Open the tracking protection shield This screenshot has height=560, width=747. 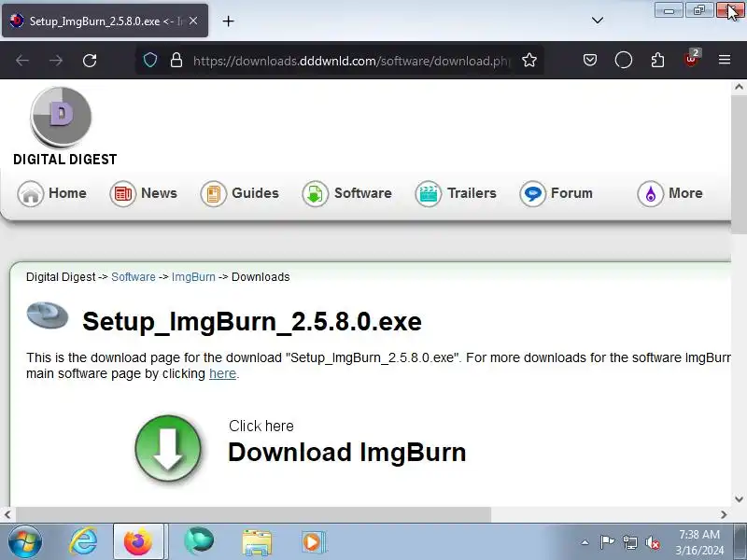pos(150,61)
